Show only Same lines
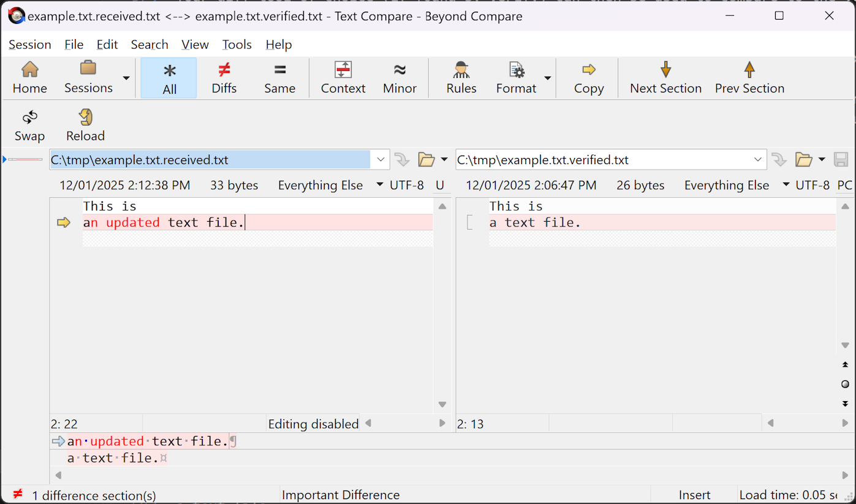 pyautogui.click(x=280, y=78)
